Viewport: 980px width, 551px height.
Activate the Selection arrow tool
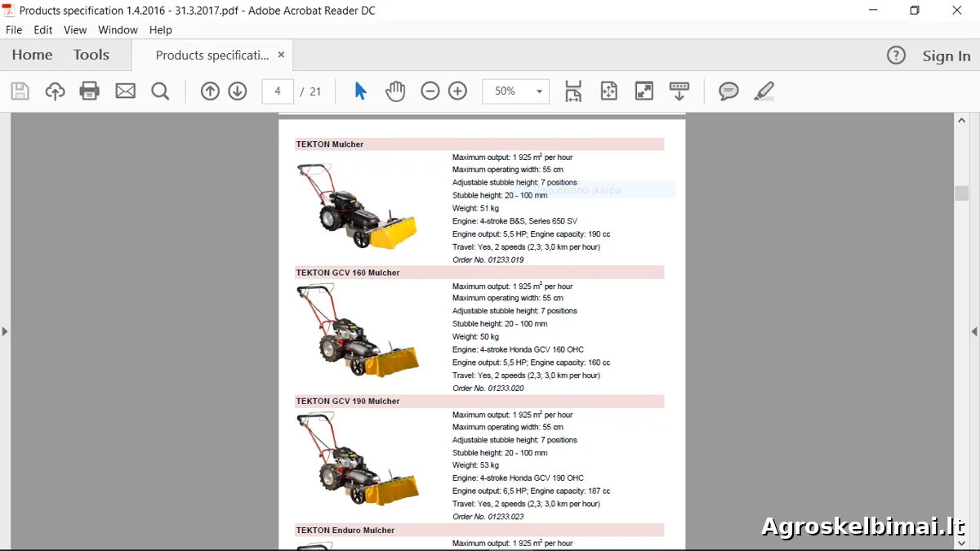coord(360,91)
